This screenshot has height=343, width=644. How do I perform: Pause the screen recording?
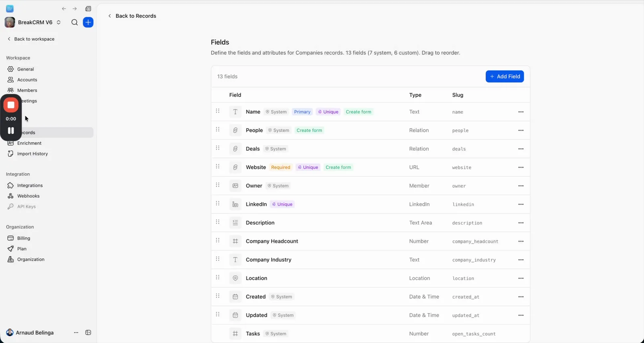point(11,131)
